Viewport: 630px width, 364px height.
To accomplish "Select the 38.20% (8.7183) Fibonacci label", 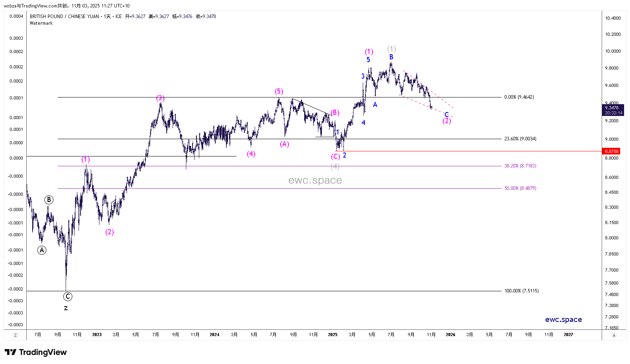I will pyautogui.click(x=520, y=166).
